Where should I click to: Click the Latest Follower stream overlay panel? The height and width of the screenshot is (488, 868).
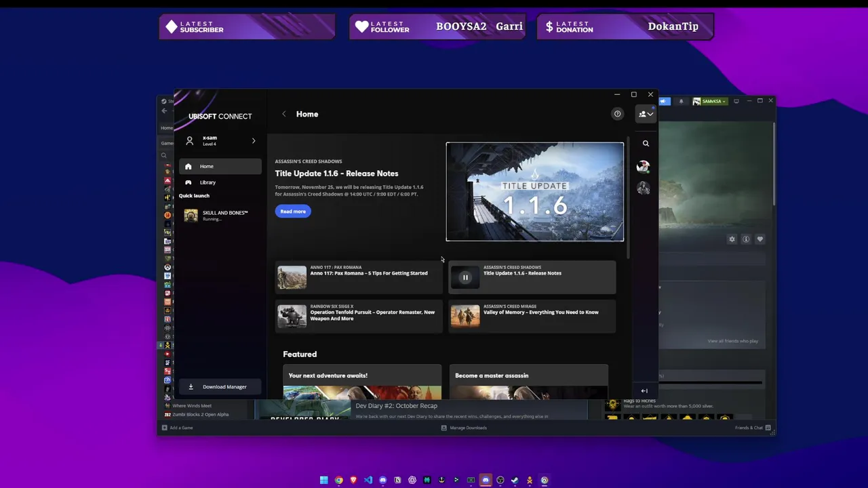click(x=437, y=26)
